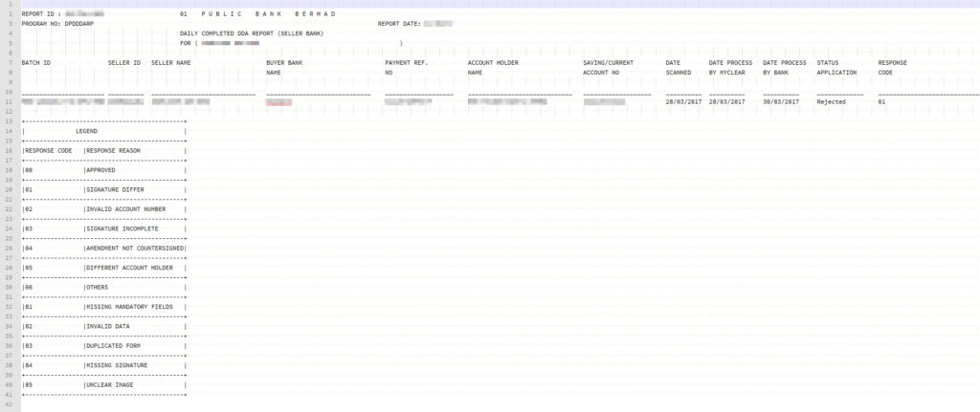Click the BATCH ID column header

click(36, 62)
